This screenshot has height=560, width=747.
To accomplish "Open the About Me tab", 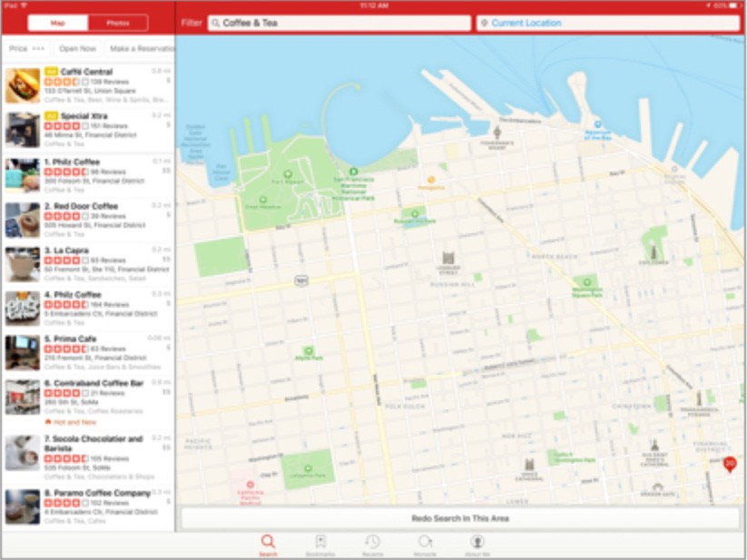I will [x=477, y=545].
